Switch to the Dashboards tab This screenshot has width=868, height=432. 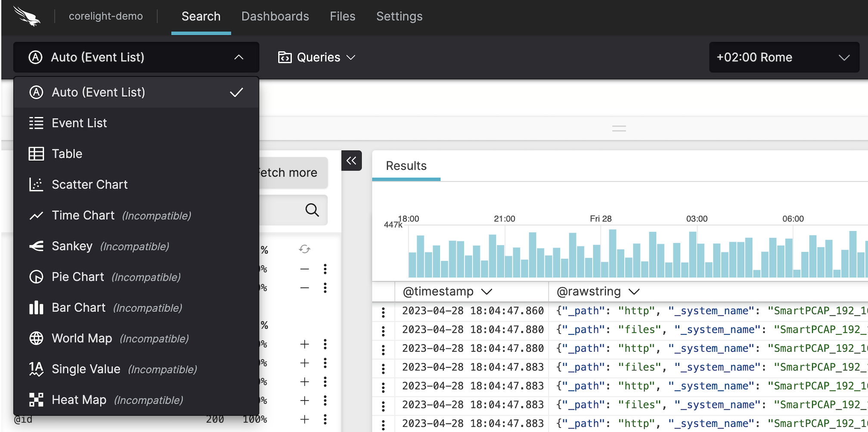[x=275, y=16]
